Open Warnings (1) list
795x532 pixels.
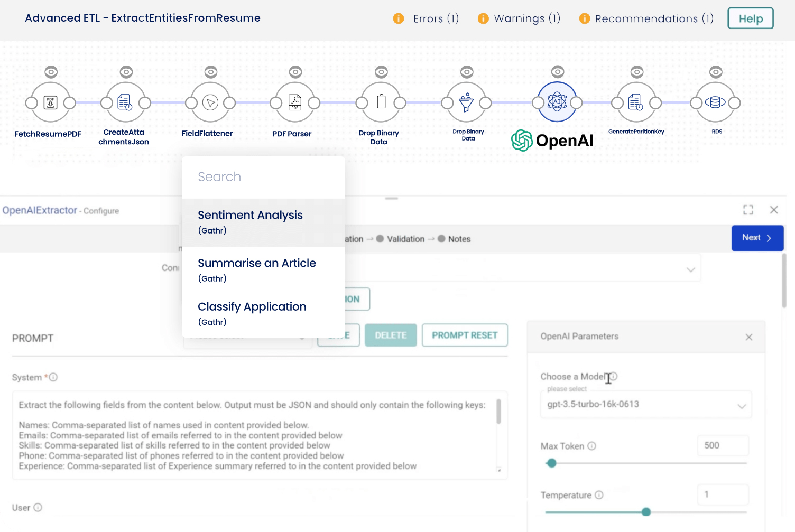527,18
